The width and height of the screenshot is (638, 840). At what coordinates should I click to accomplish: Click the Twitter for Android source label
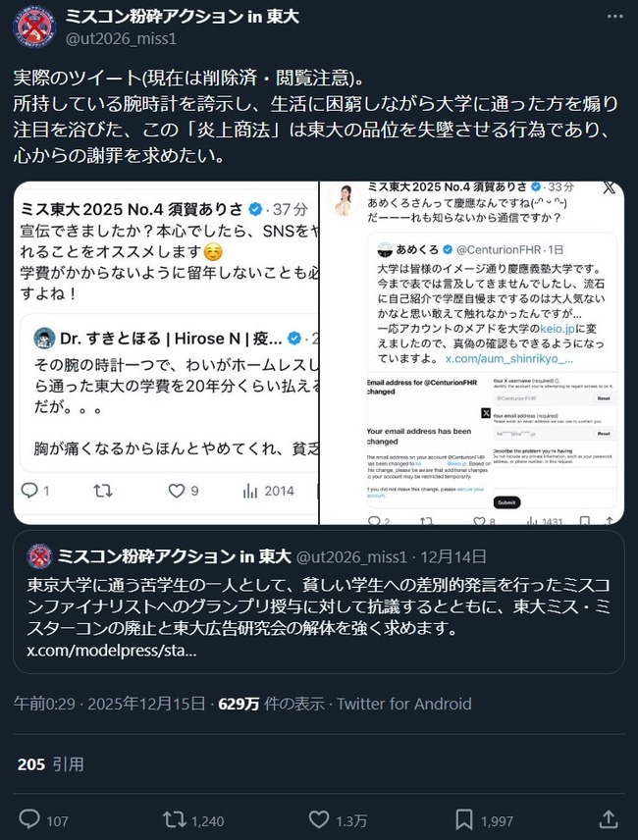click(404, 704)
